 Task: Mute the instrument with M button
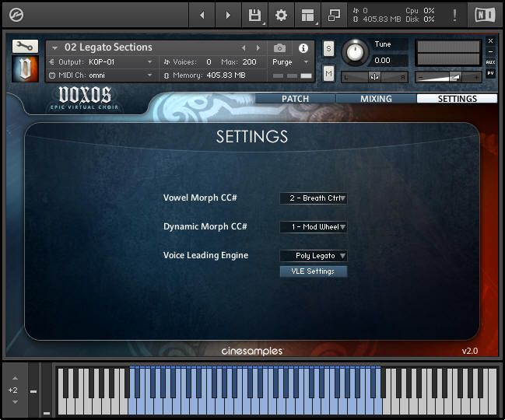328,74
